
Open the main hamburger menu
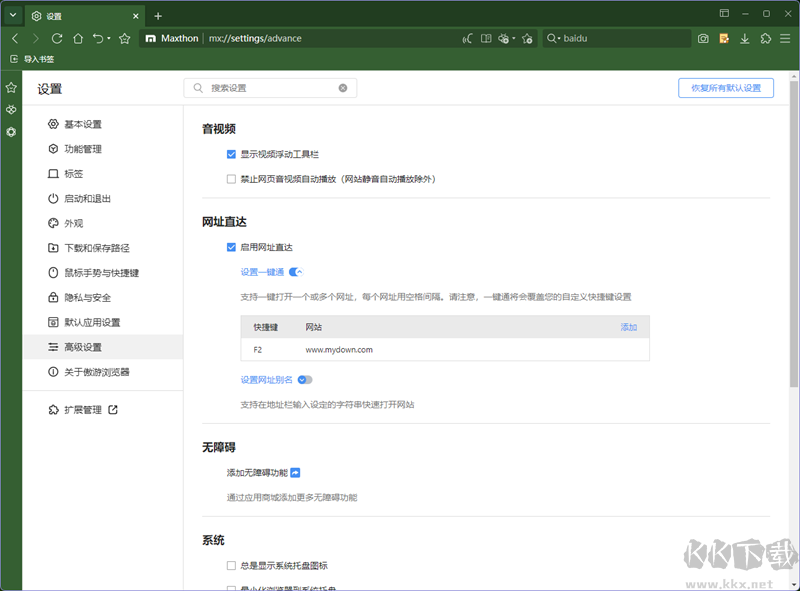click(785, 38)
